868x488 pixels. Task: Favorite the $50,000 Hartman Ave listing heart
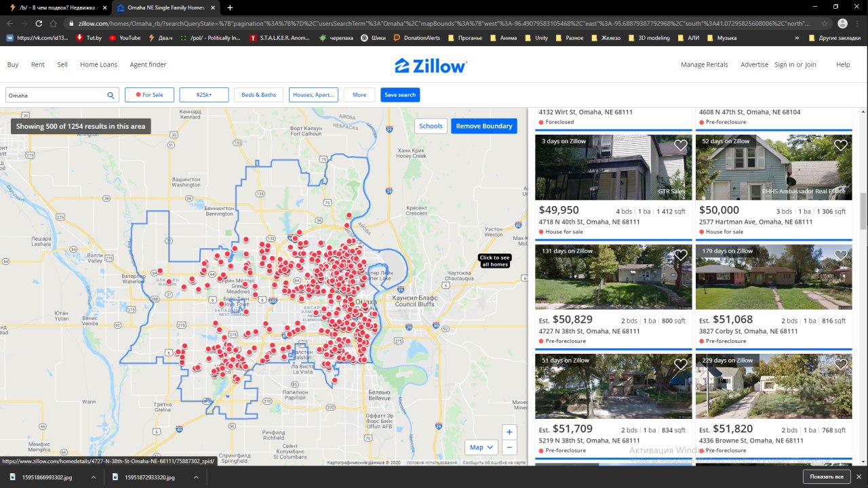click(841, 145)
